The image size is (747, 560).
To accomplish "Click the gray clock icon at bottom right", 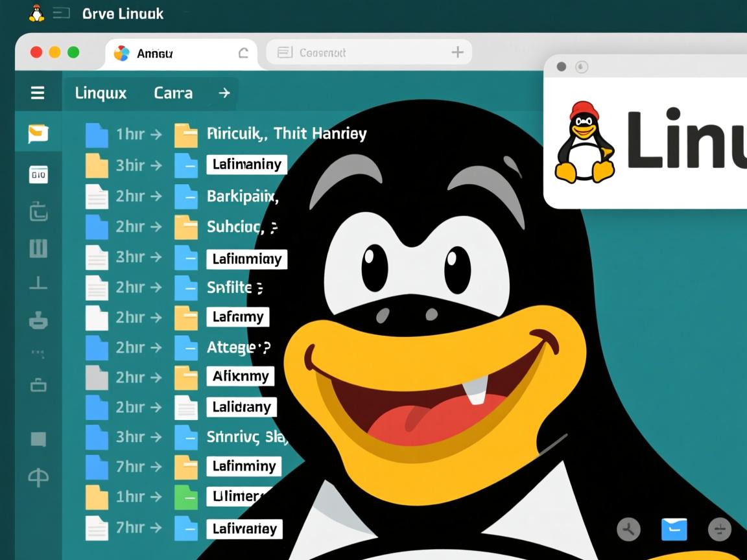I will [x=628, y=529].
